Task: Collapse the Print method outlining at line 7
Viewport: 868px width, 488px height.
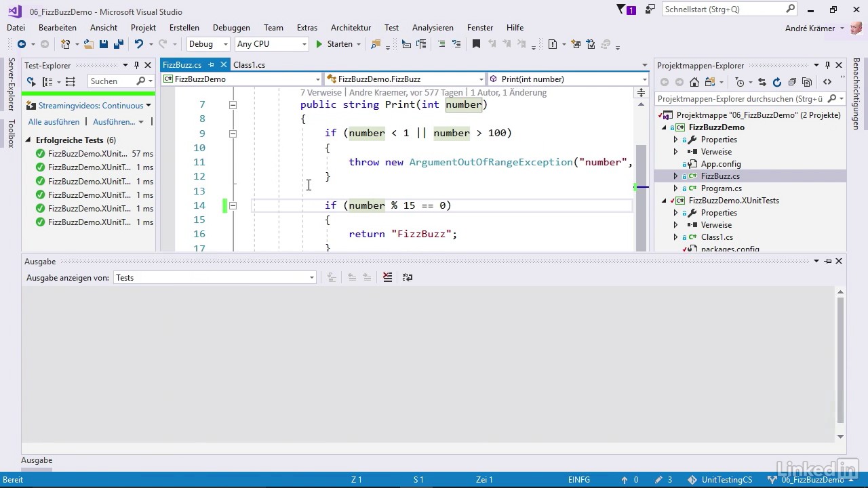Action: (x=233, y=105)
